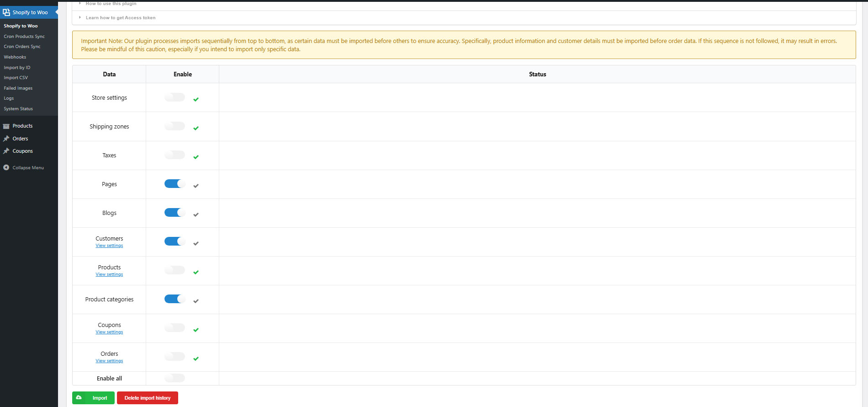Disable the Pages import toggle
868x407 pixels.
(175, 183)
